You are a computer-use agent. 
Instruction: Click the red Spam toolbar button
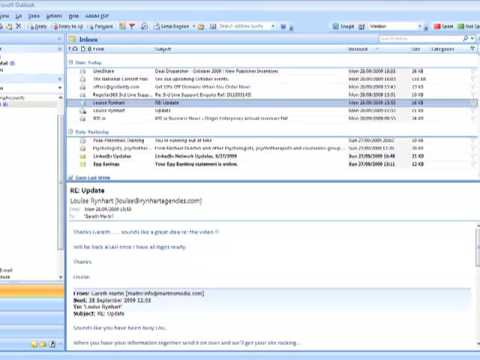tap(443, 26)
